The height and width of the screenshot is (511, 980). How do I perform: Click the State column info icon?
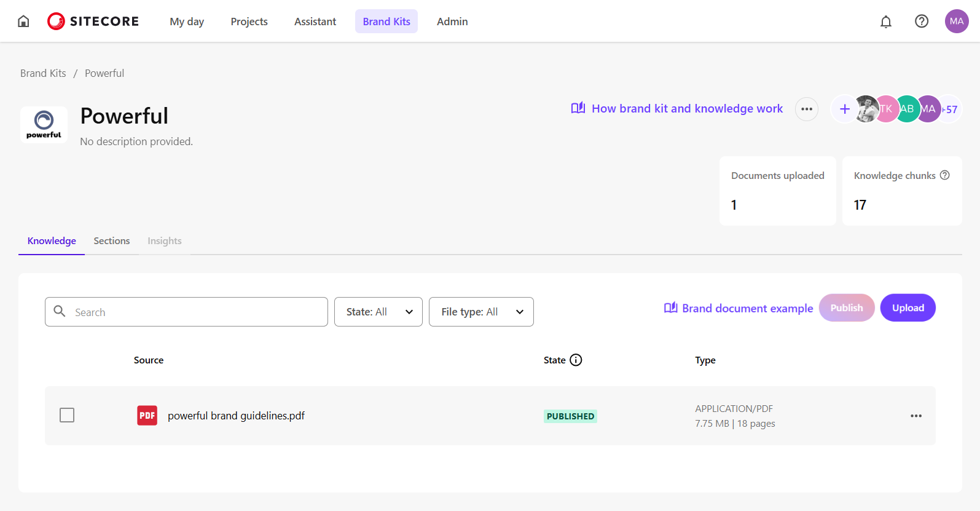[x=576, y=360]
